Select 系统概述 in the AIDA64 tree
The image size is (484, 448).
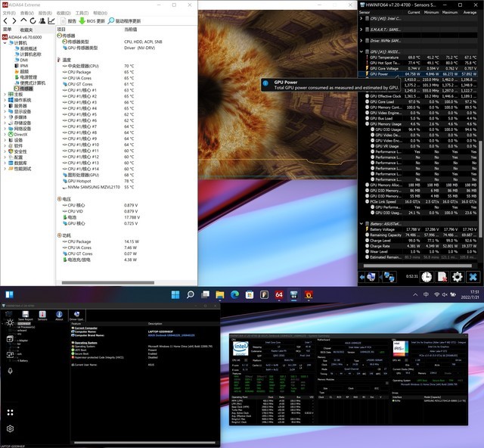[x=28, y=48]
